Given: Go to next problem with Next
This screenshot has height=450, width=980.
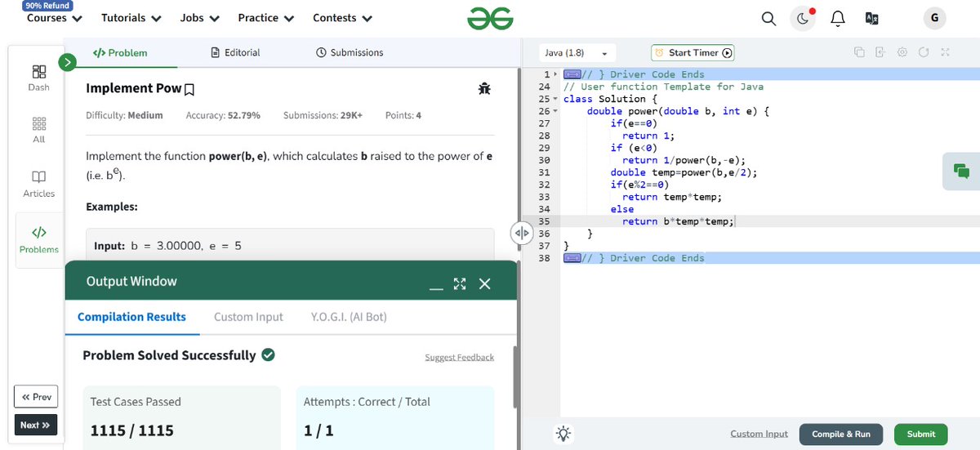Looking at the screenshot, I should coord(36,425).
